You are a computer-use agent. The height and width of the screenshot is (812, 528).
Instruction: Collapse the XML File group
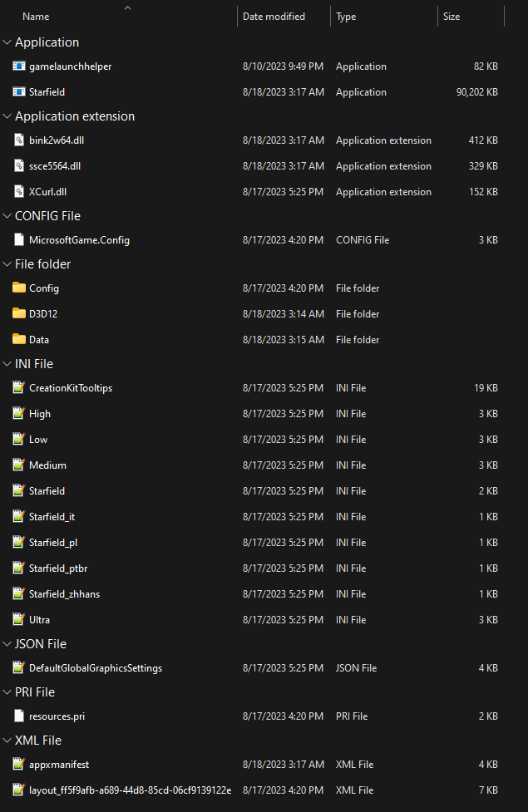(x=7, y=741)
